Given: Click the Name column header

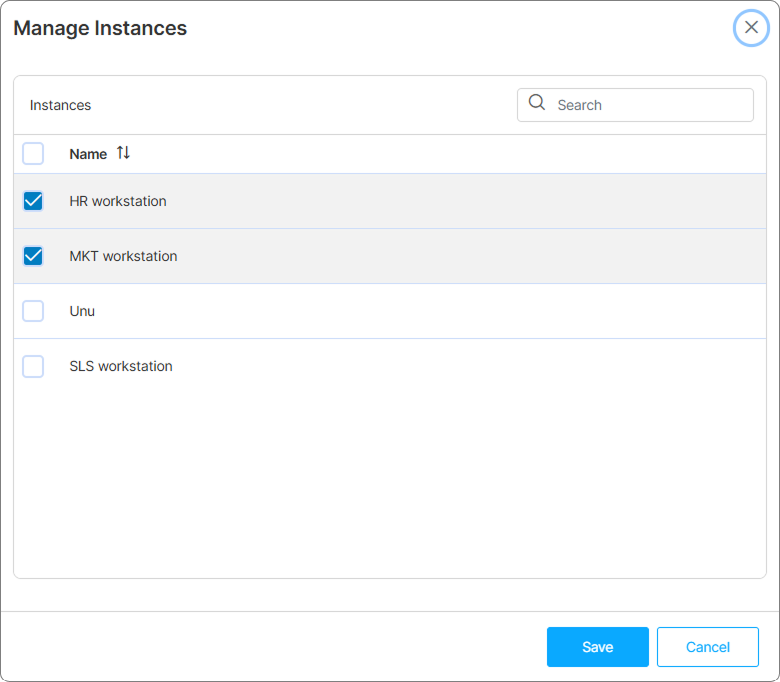Looking at the screenshot, I should click(88, 154).
